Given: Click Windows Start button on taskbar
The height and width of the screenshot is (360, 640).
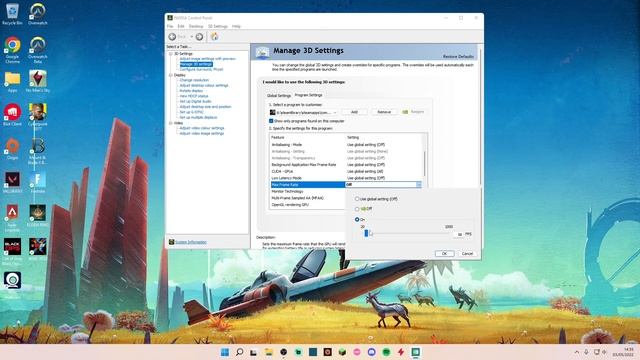Looking at the screenshot, I should click(x=224, y=352).
